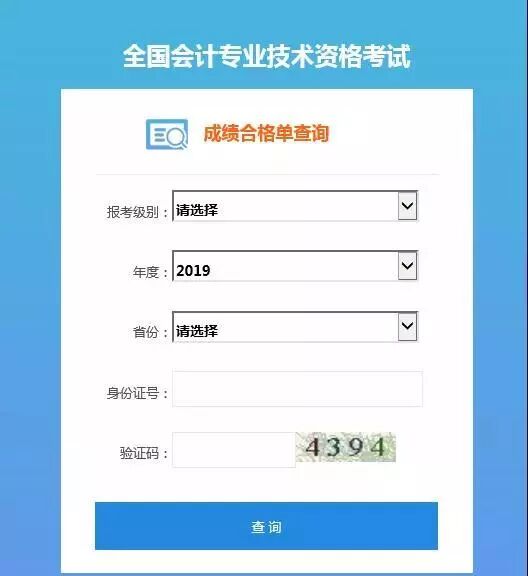Open the 报考级别 请选择 select box
This screenshot has width=528, height=576.
[x=295, y=206]
